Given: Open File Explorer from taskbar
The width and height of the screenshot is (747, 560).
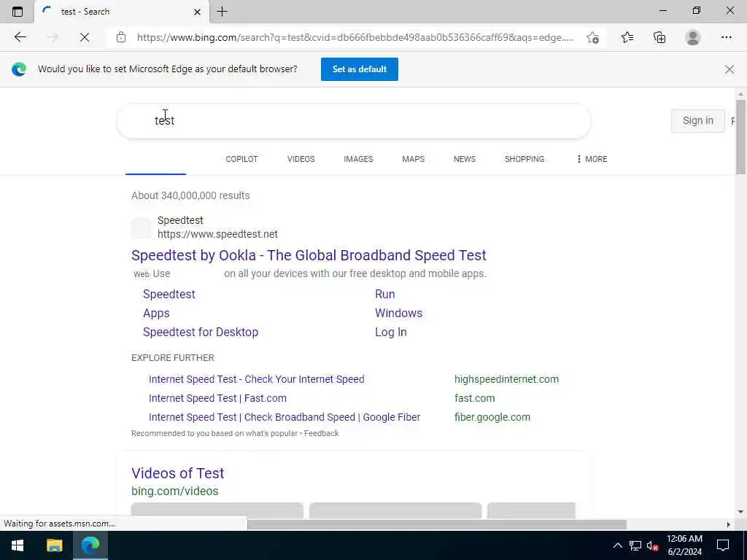Looking at the screenshot, I should click(54, 545).
